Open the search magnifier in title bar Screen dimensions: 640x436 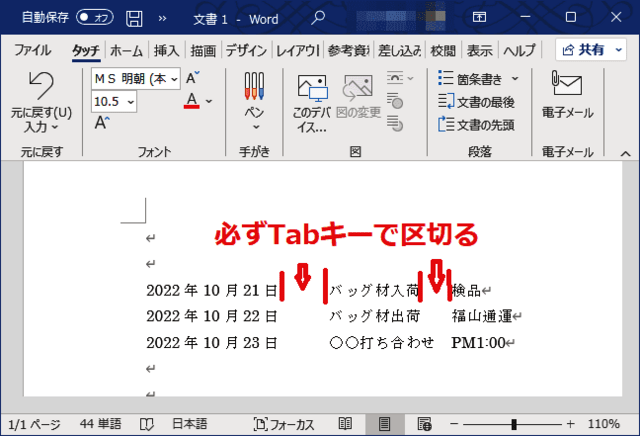point(319,17)
